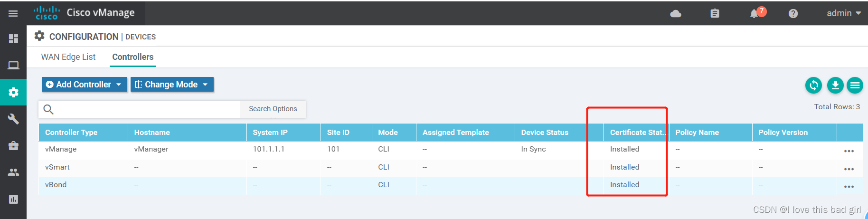Open more actions for vManage row
868x219 pixels.
(x=849, y=151)
